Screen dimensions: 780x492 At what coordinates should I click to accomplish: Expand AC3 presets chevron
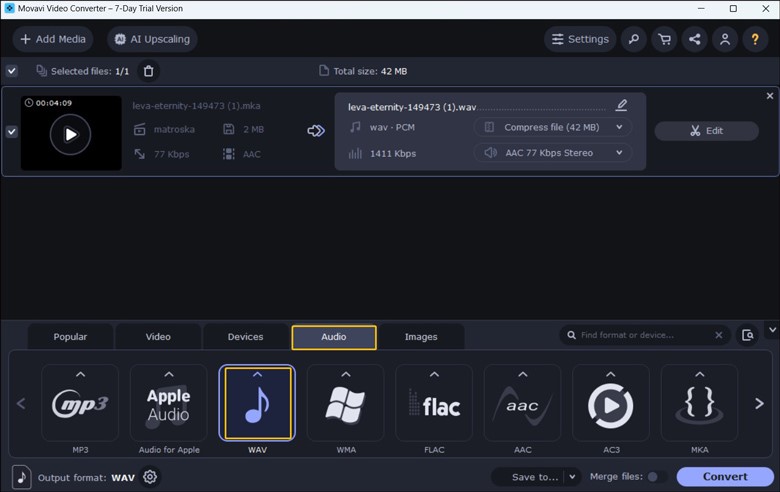click(611, 374)
